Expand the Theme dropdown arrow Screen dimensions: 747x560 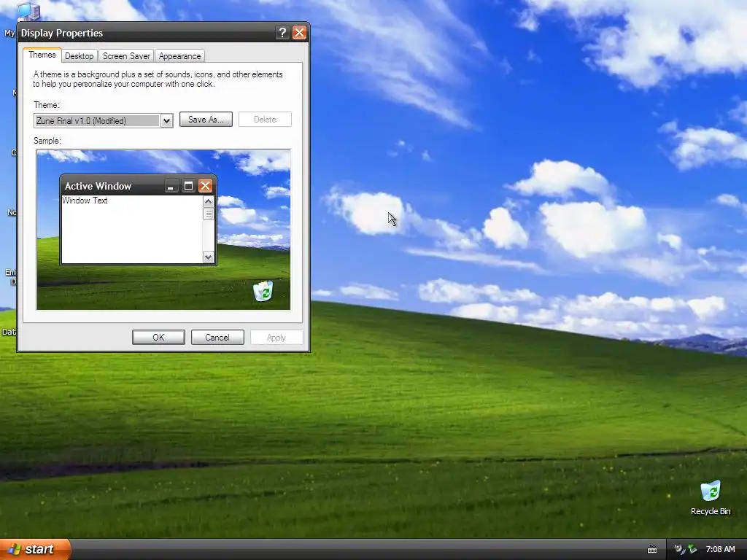coord(166,121)
